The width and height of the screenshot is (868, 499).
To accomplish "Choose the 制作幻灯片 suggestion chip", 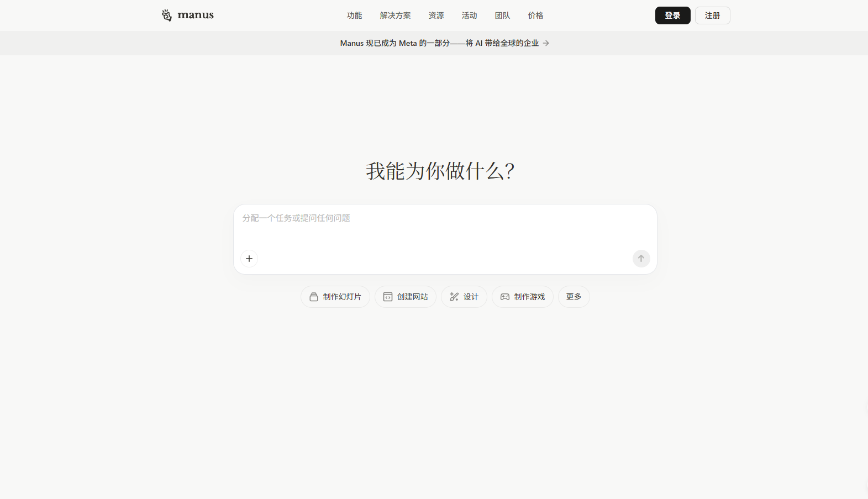I will pos(335,297).
